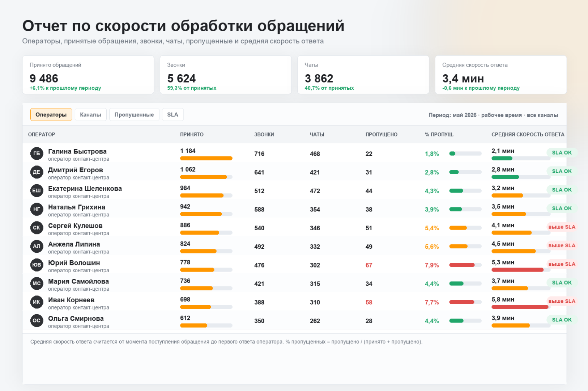The width and height of the screenshot is (588, 391).
Task: Click Галина Быстрова's ГБ avatar icon
Action: click(37, 154)
